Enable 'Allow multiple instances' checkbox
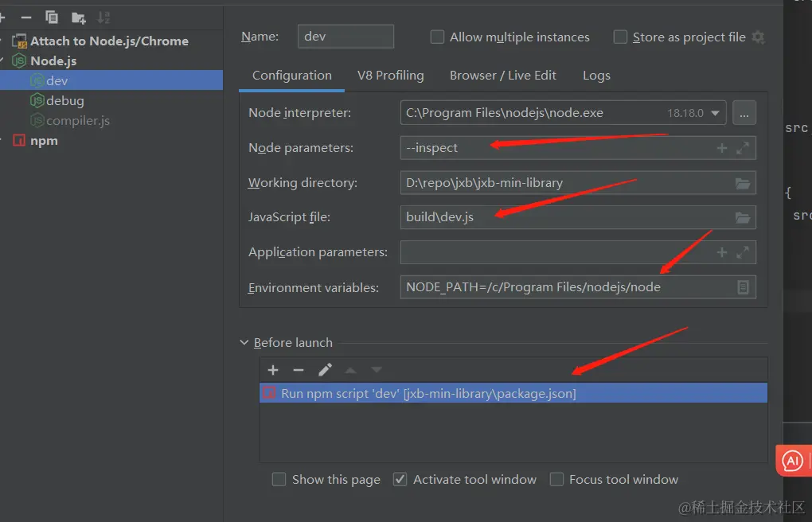The height and width of the screenshot is (522, 812). tap(437, 37)
